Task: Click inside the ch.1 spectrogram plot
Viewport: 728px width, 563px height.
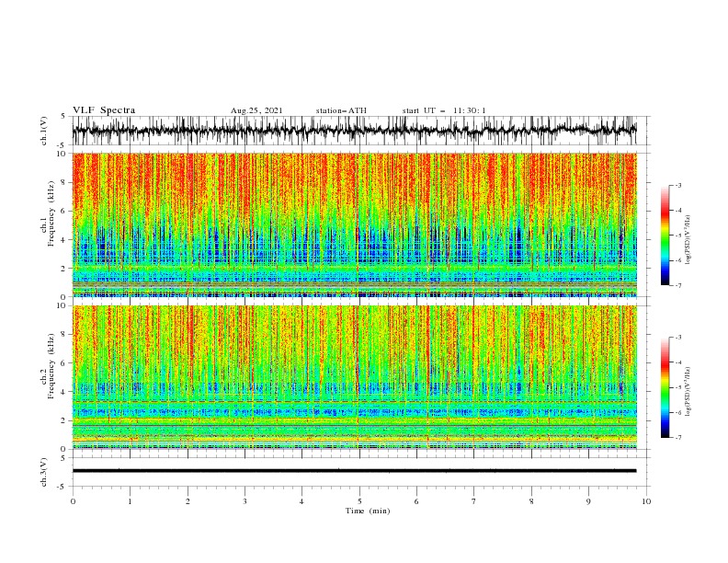Action: 354,224
